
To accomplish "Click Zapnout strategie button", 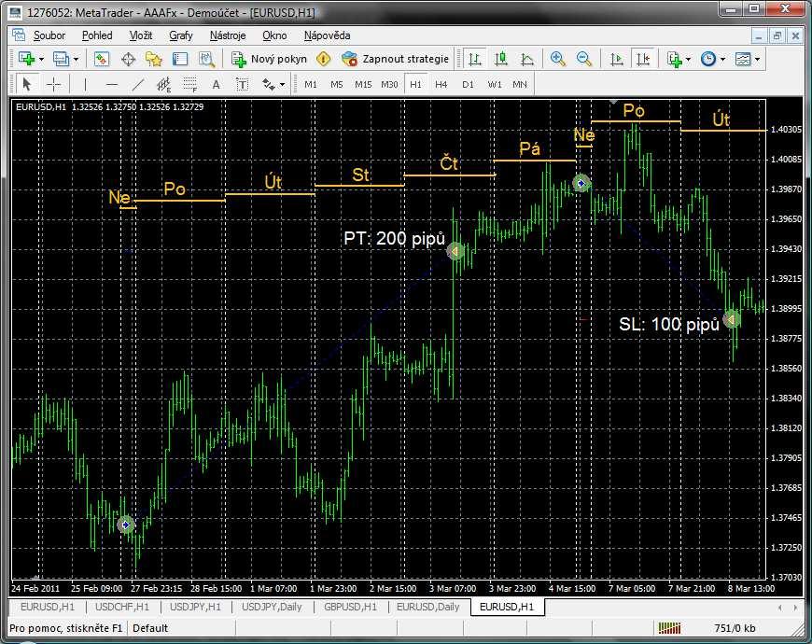I will [x=395, y=59].
